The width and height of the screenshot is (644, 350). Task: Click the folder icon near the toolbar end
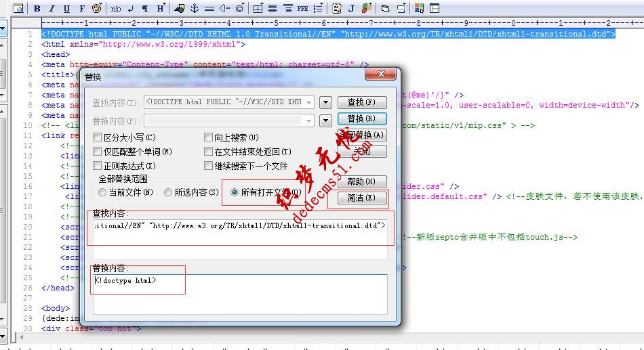[x=385, y=8]
